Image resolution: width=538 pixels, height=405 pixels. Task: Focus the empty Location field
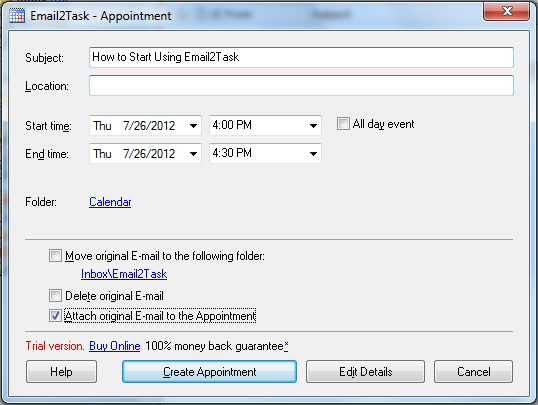coord(301,85)
